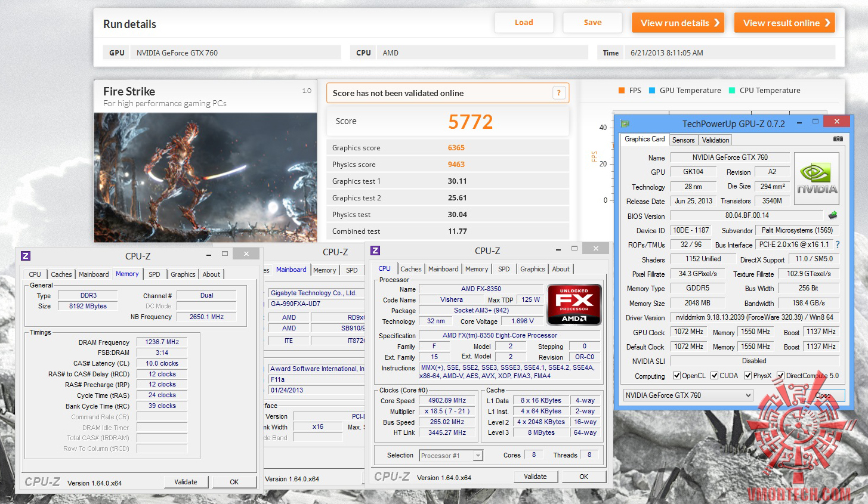868x504 pixels.
Task: Open the Memory tab in the middle CPU-Z Mainboard window
Action: coord(325,270)
